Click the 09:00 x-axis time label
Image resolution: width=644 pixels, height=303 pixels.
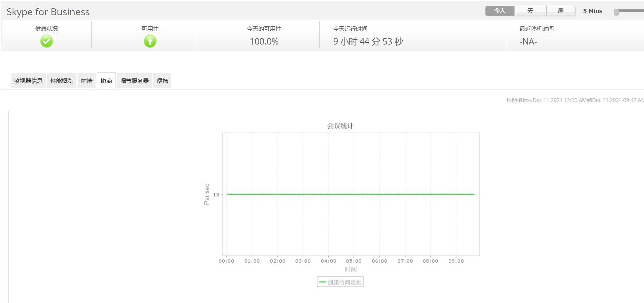[456, 261]
